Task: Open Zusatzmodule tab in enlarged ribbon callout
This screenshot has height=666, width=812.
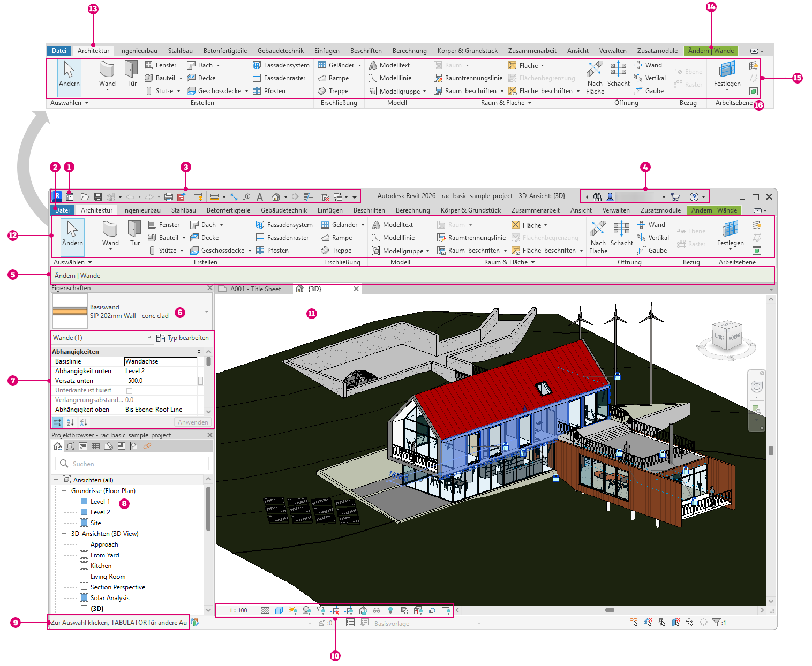Action: (657, 51)
